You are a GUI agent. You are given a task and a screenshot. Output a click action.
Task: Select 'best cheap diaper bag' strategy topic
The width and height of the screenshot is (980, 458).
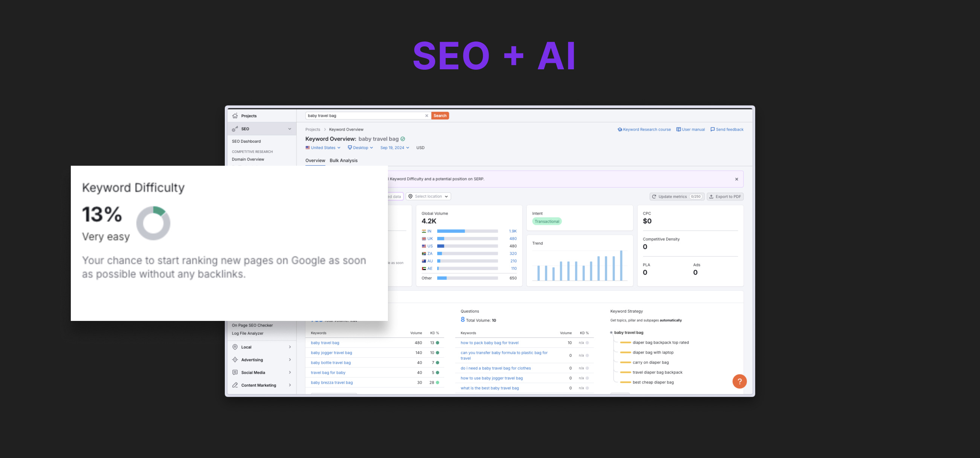[653, 382]
